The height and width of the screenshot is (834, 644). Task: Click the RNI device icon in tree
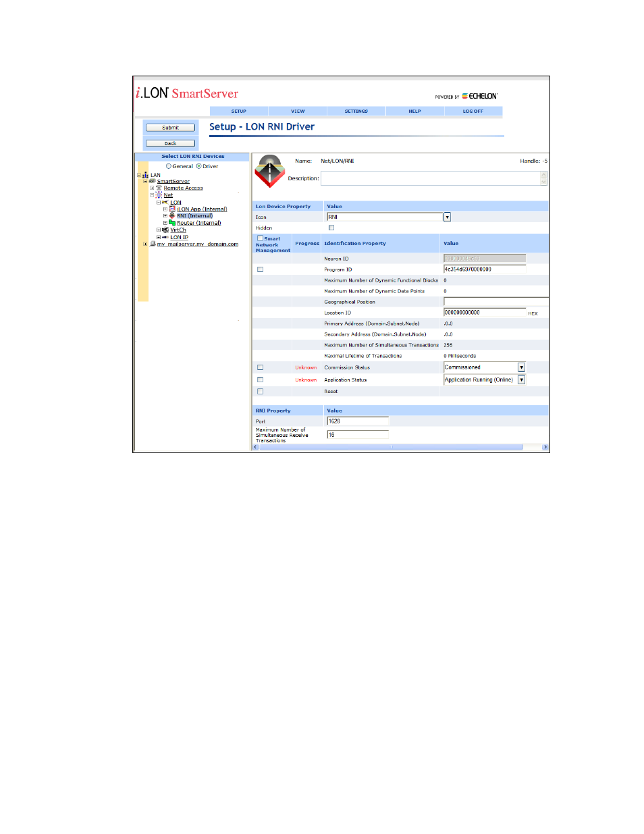[172, 215]
